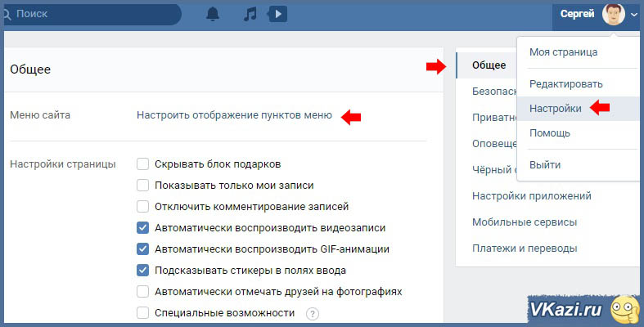Viewport: 644px width, 327px height.
Task: Enable Показывать только мои записи checkbox
Action: (x=142, y=186)
